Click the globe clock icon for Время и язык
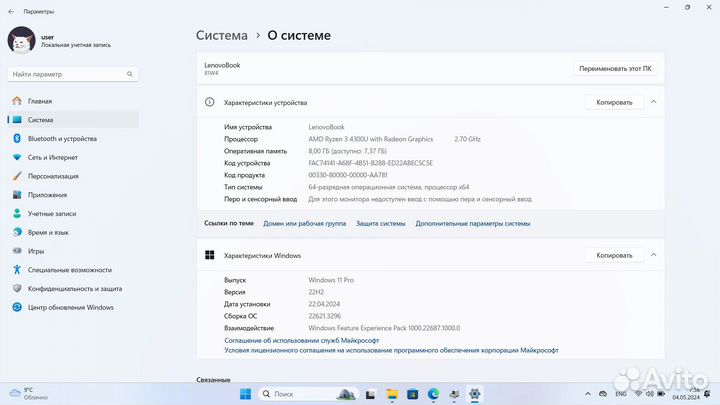Image resolution: width=720 pixels, height=405 pixels. [17, 232]
